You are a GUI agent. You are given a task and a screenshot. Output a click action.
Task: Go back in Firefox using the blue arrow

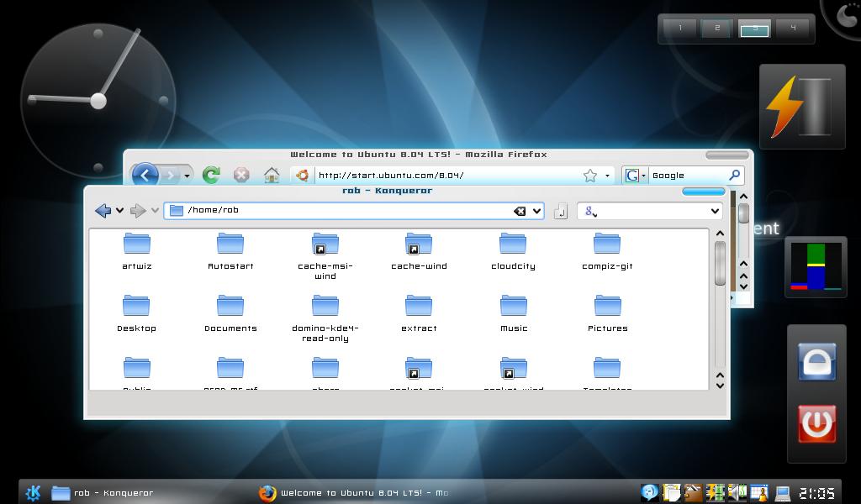145,175
